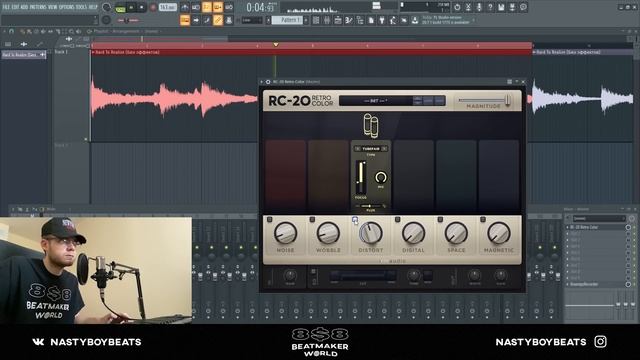
Task: Toggle the SPACE module enable button
Action: [440, 220]
